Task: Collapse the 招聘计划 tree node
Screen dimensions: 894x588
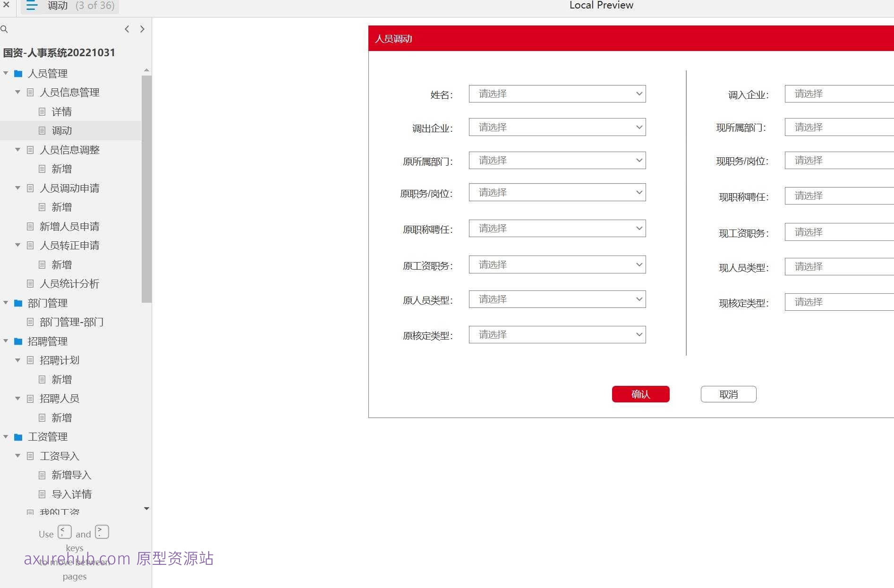Action: pos(17,360)
